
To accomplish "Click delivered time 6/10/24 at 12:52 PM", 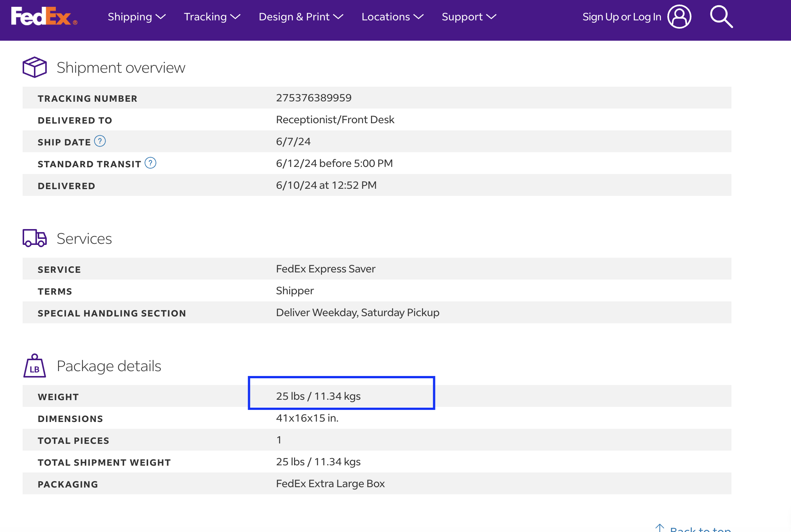I will [327, 185].
